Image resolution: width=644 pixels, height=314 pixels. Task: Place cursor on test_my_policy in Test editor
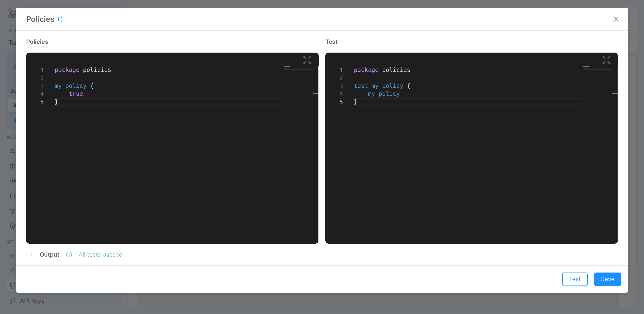pos(378,86)
